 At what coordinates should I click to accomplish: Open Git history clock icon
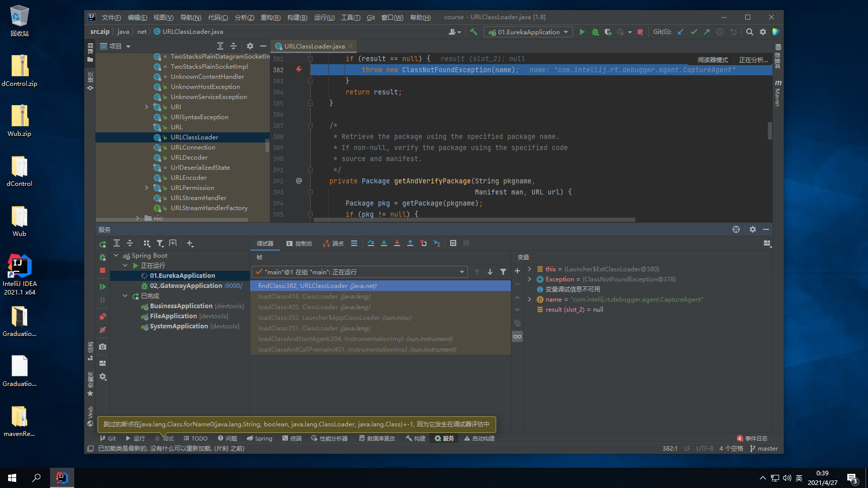(x=720, y=32)
